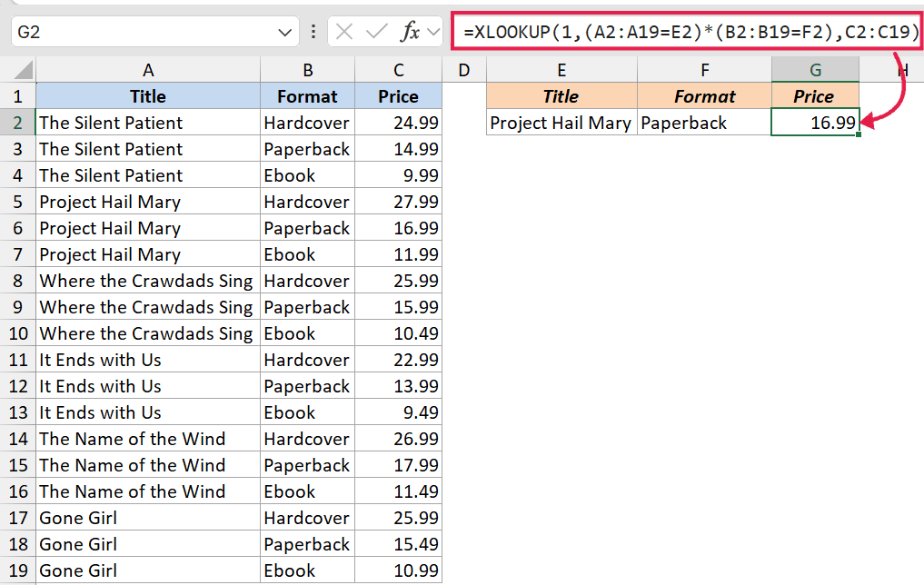Click price 16.99 in column C
924x585 pixels.
[398, 228]
